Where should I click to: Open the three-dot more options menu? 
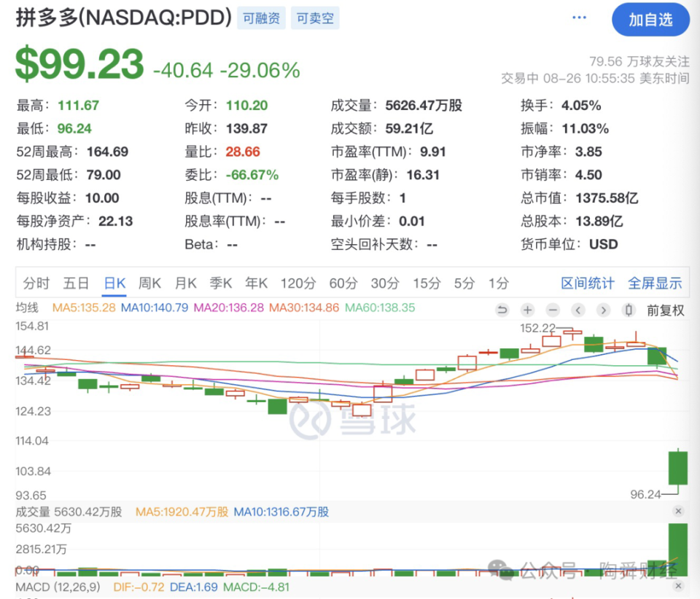579,17
